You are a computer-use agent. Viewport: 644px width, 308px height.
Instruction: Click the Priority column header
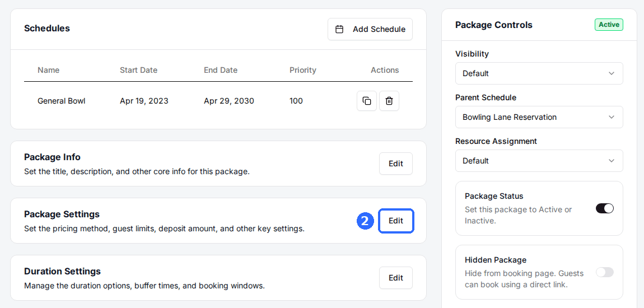point(303,70)
